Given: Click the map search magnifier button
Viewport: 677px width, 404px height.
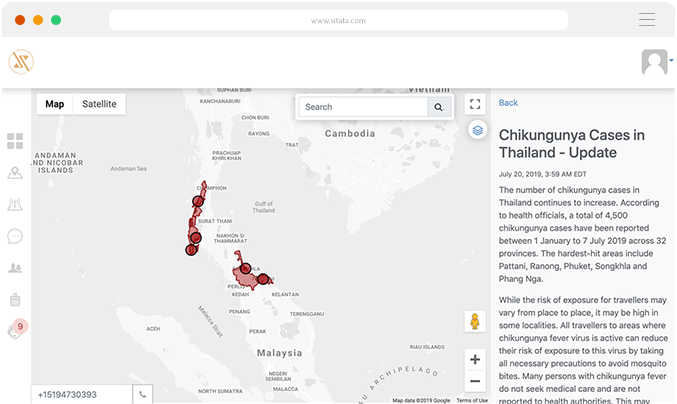Looking at the screenshot, I should click(439, 107).
